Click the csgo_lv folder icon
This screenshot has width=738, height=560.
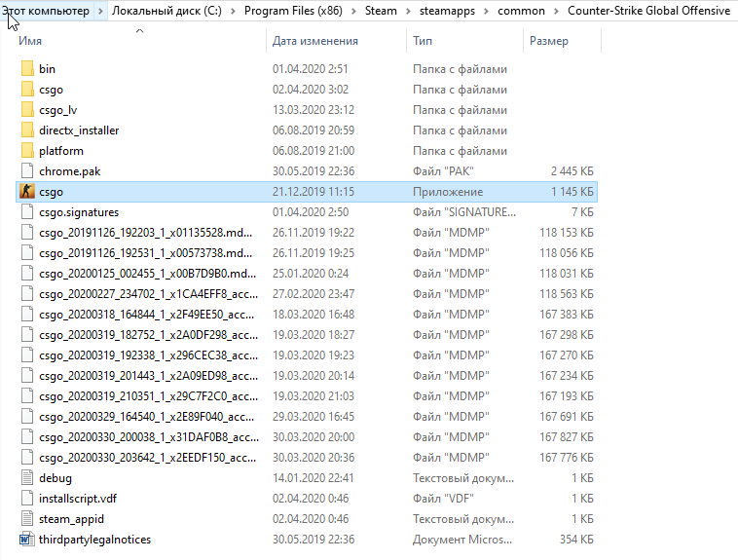coord(27,110)
